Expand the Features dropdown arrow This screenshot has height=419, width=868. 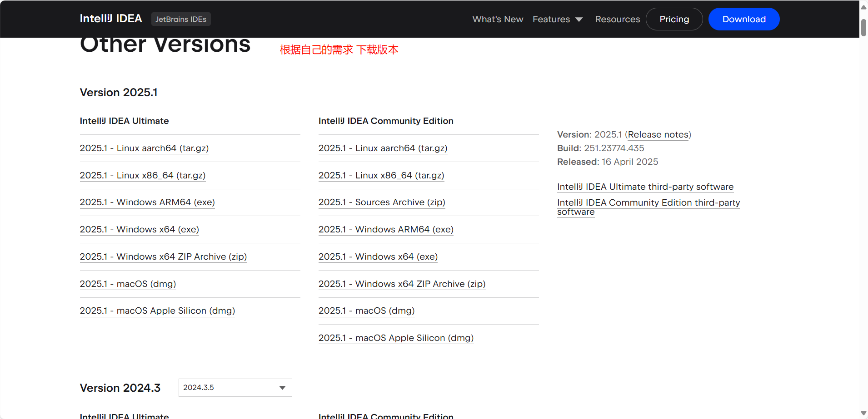(579, 20)
